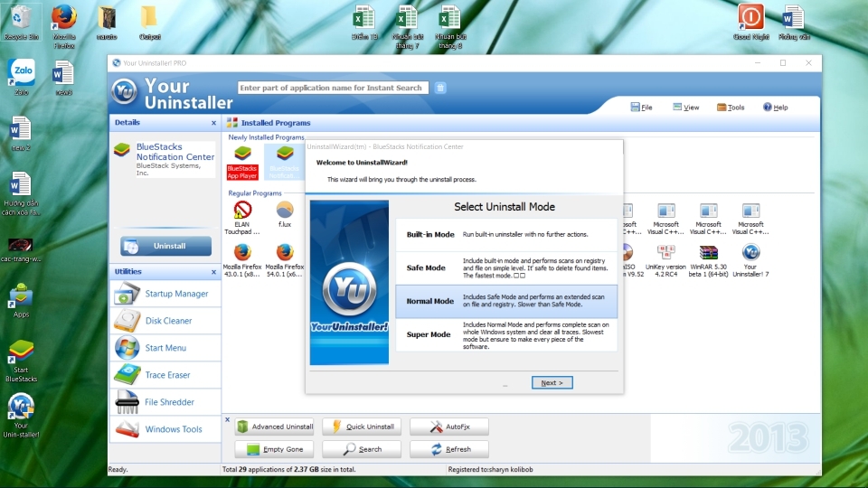Choose Normal Mode uninstall option
Image resolution: width=868 pixels, height=488 pixels.
[x=506, y=301]
